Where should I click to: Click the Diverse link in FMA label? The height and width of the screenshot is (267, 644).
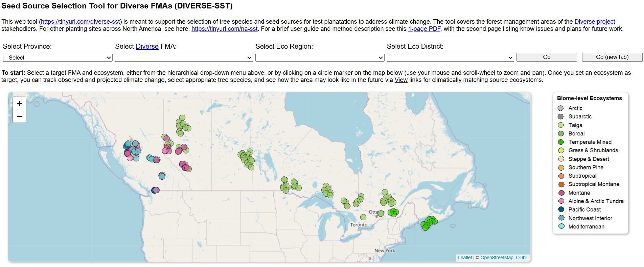pyautogui.click(x=147, y=46)
